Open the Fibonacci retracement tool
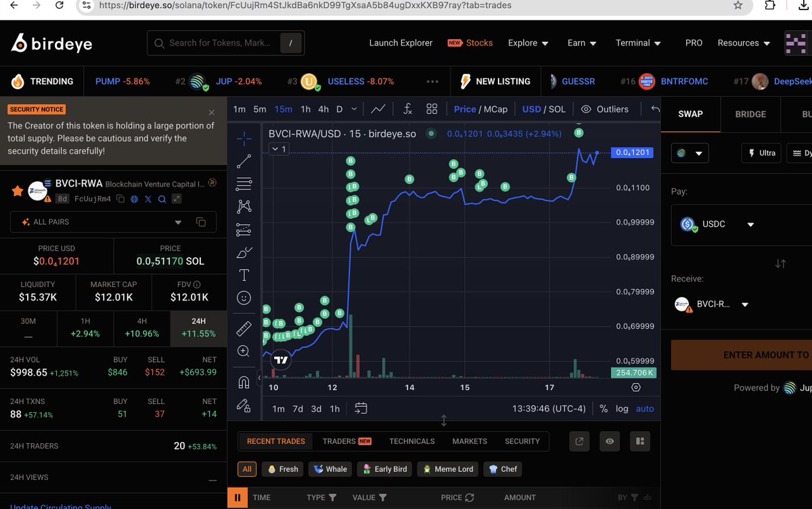The height and width of the screenshot is (509, 812). click(x=244, y=183)
